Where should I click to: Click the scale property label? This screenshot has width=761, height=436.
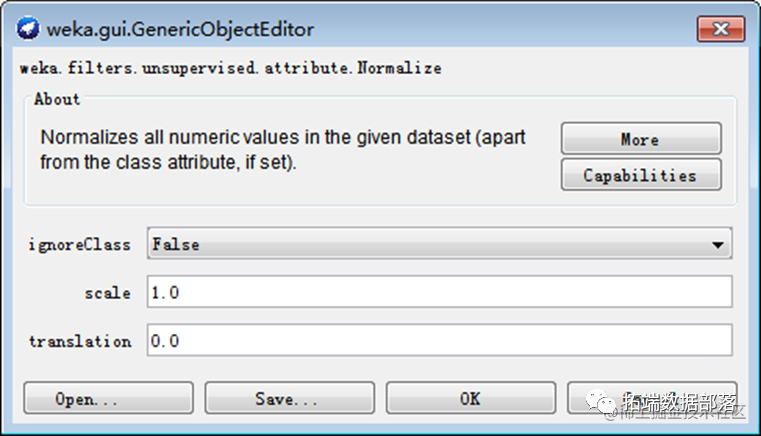[108, 293]
